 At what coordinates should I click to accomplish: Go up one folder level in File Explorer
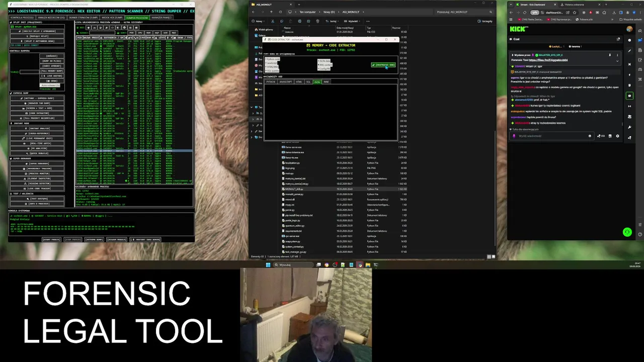[x=271, y=12]
